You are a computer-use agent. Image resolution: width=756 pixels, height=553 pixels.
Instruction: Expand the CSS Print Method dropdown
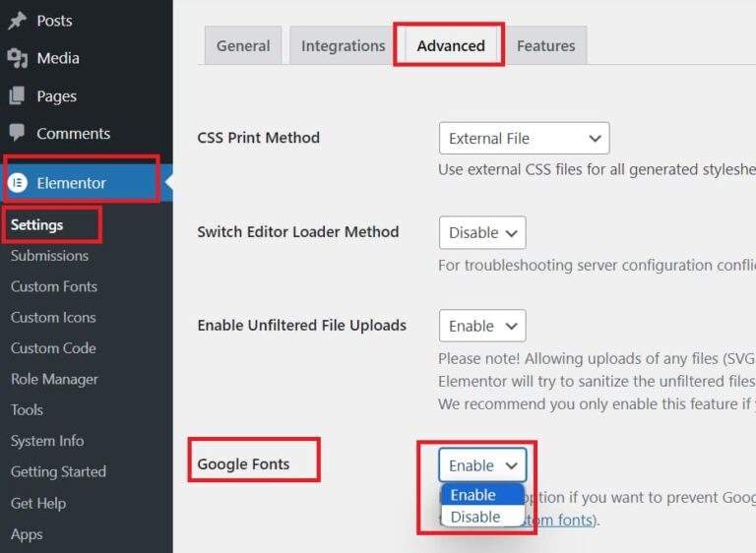tap(524, 139)
